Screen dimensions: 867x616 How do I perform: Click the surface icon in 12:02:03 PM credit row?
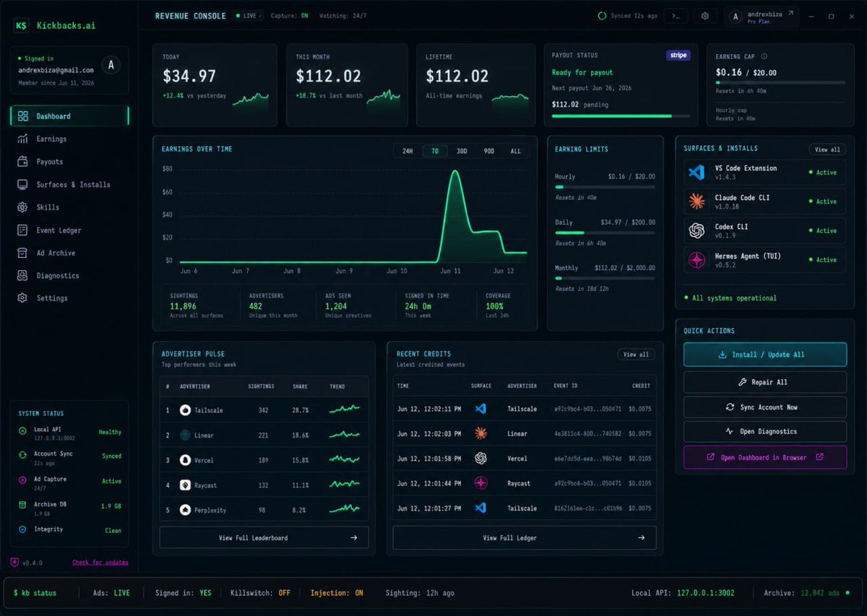coord(480,434)
